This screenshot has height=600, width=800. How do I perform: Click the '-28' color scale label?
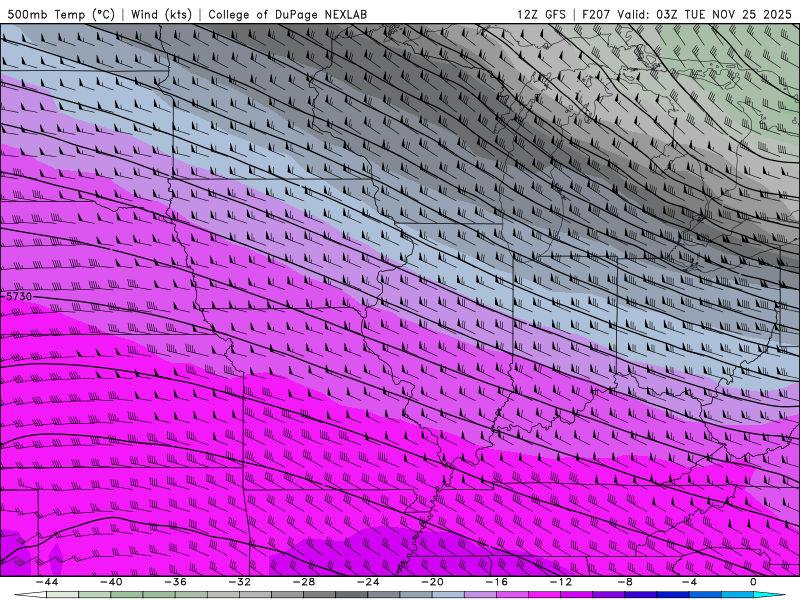click(x=304, y=582)
